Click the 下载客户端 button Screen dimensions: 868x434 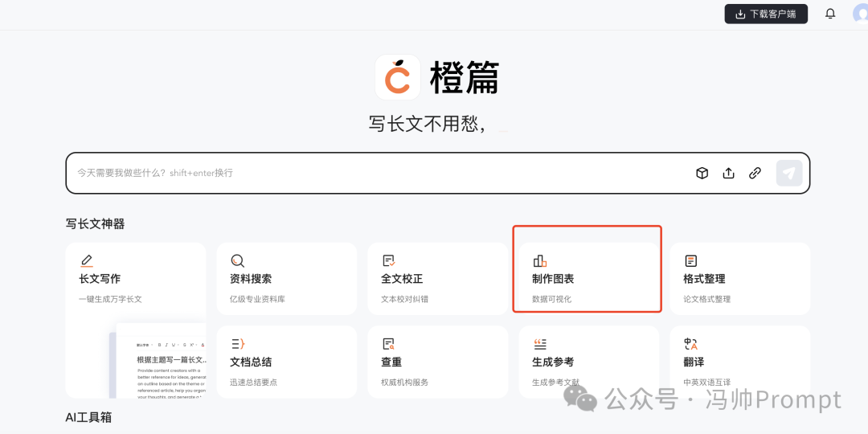pos(766,14)
